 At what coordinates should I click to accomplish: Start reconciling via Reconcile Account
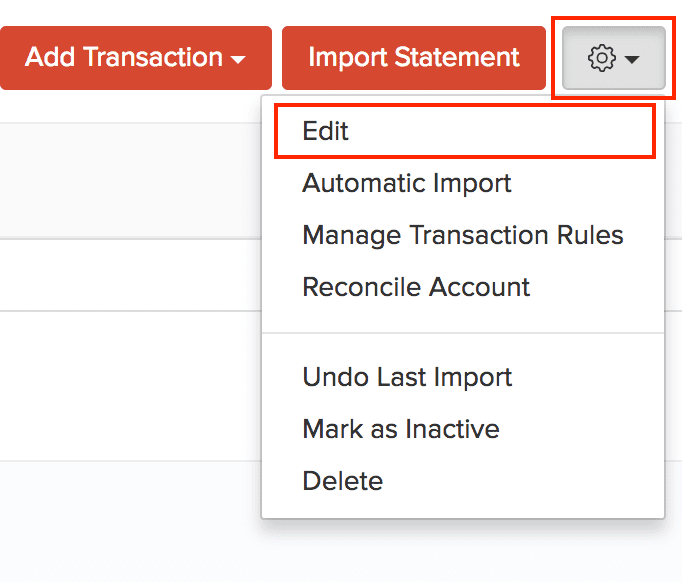click(416, 287)
